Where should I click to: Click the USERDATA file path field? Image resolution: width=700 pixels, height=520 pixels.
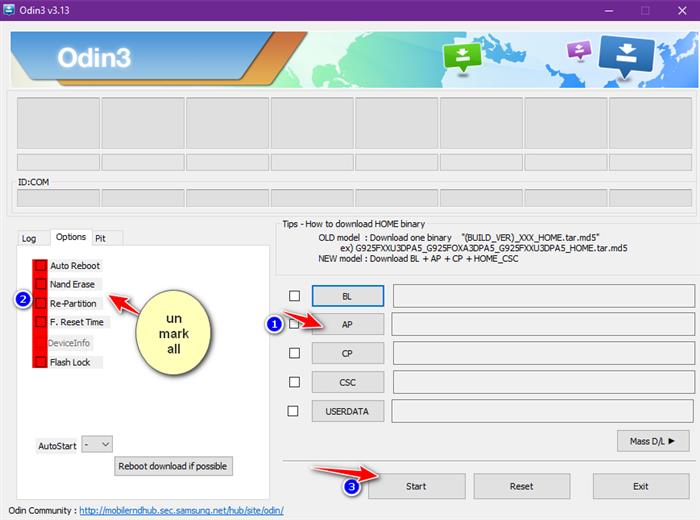click(x=542, y=411)
